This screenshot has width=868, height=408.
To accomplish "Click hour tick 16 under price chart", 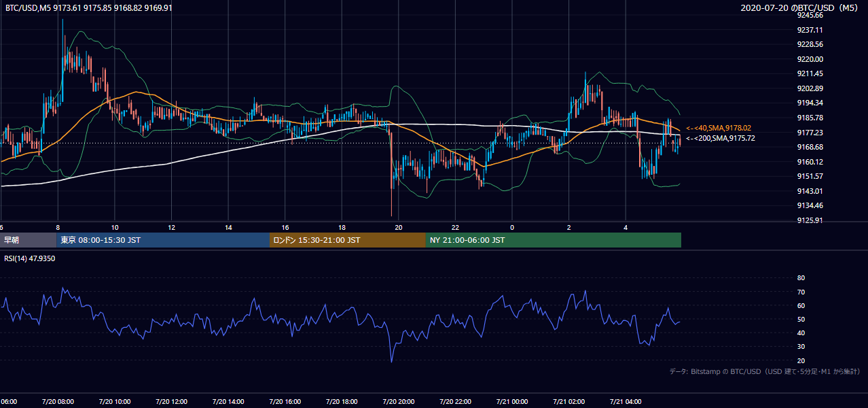I will pyautogui.click(x=285, y=227).
